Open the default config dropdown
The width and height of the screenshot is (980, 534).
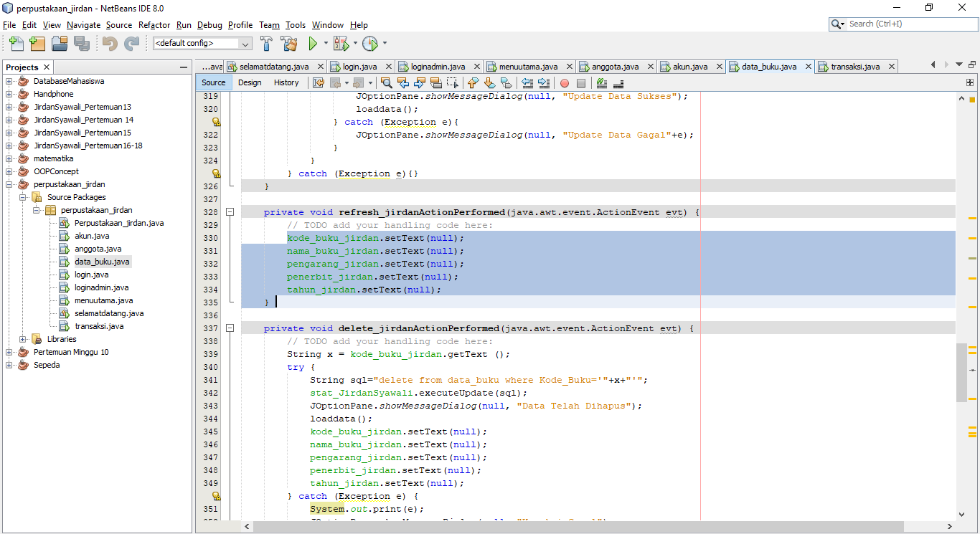(x=245, y=42)
